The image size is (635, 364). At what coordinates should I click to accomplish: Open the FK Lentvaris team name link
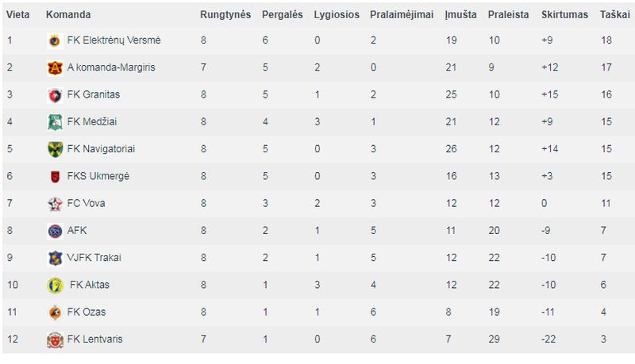pos(94,339)
